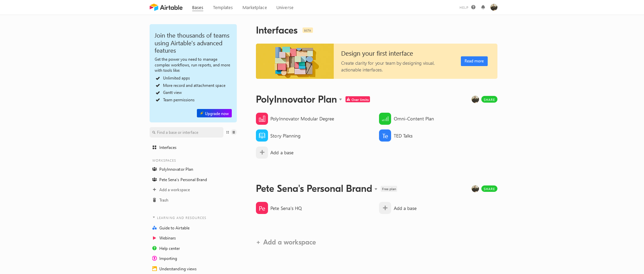Open the Pete Sena's HQ base icon
The width and height of the screenshot is (644, 274).
coord(262,208)
